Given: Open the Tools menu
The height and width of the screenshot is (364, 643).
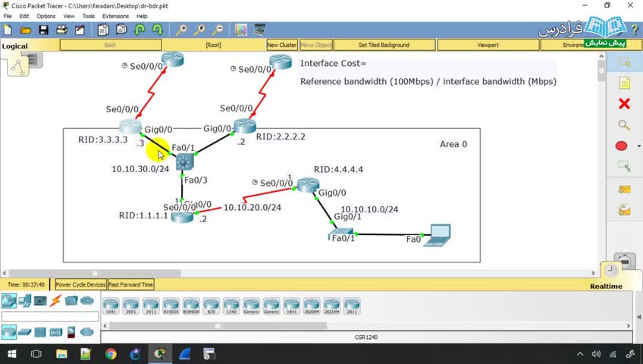Looking at the screenshot, I should click(88, 16).
